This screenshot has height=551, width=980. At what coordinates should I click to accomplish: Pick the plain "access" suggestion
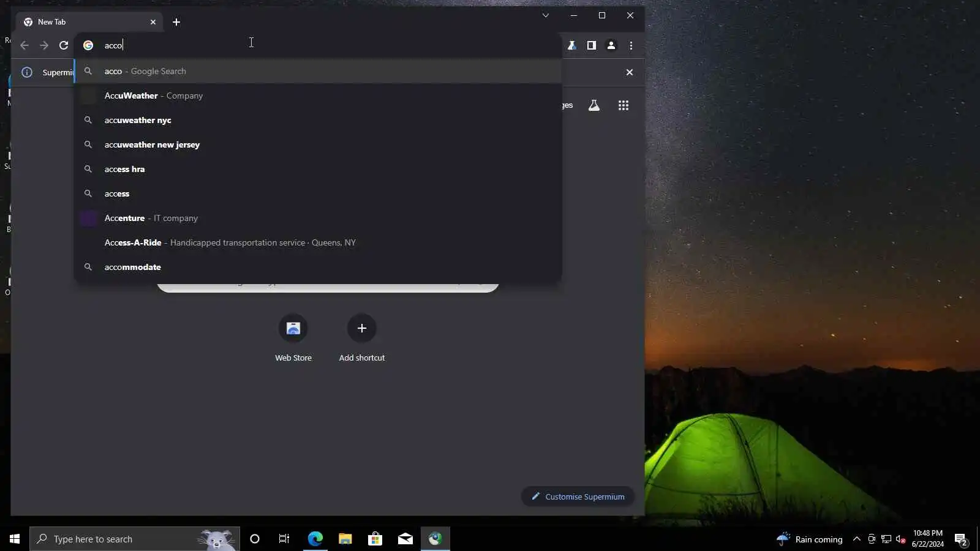pyautogui.click(x=318, y=193)
